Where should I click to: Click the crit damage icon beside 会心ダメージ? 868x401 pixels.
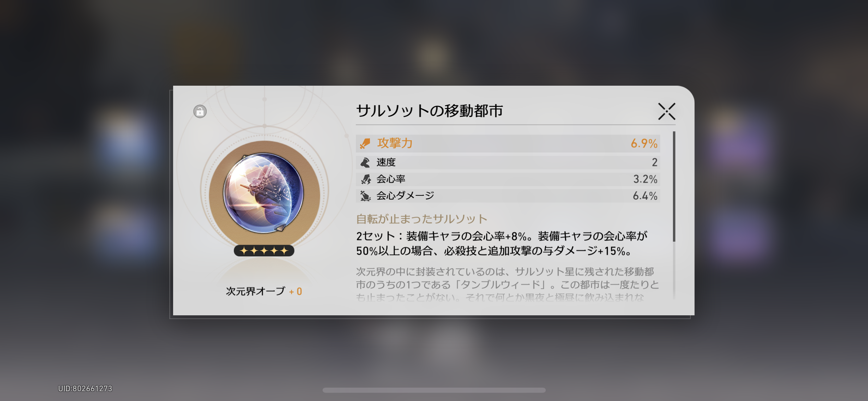365,196
